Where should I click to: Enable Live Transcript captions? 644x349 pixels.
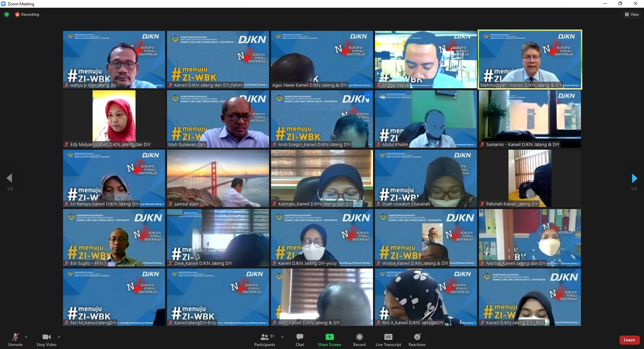point(388,339)
